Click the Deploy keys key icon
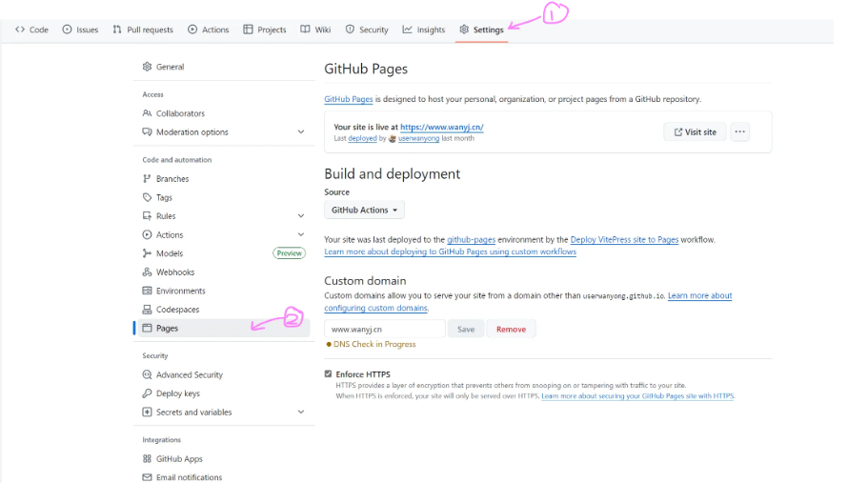Image resolution: width=868 pixels, height=483 pixels. [147, 393]
